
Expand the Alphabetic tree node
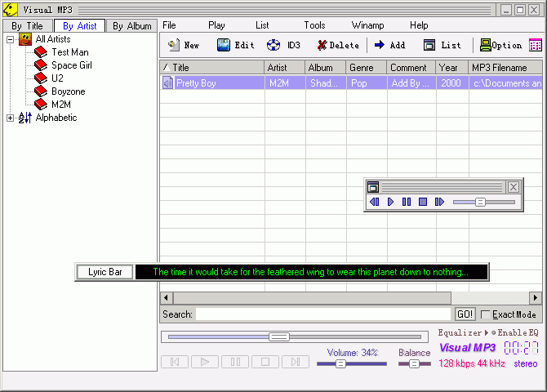pos(11,118)
